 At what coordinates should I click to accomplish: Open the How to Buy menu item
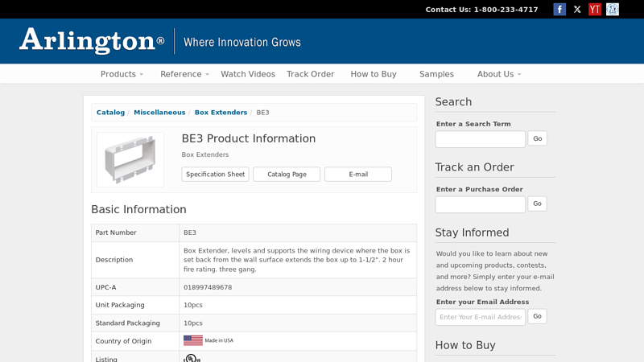click(374, 74)
